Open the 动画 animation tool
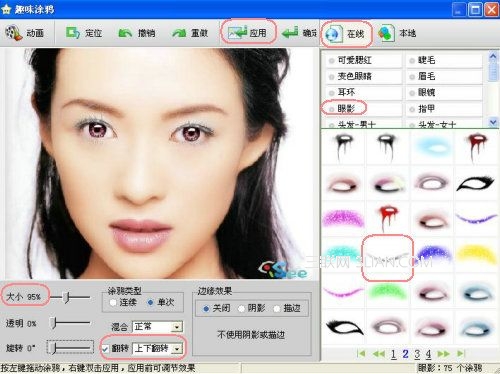Image resolution: width=500 pixels, height=374 pixels. point(25,33)
